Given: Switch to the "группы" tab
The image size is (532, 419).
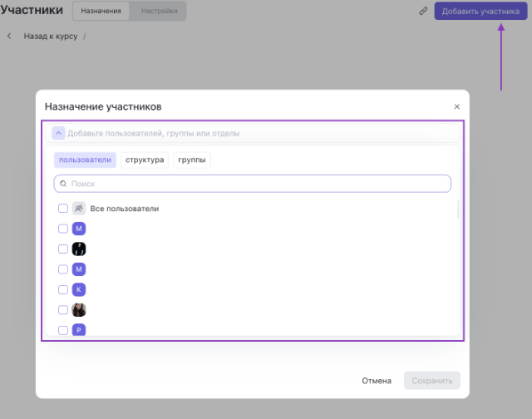Looking at the screenshot, I should click(x=192, y=160).
